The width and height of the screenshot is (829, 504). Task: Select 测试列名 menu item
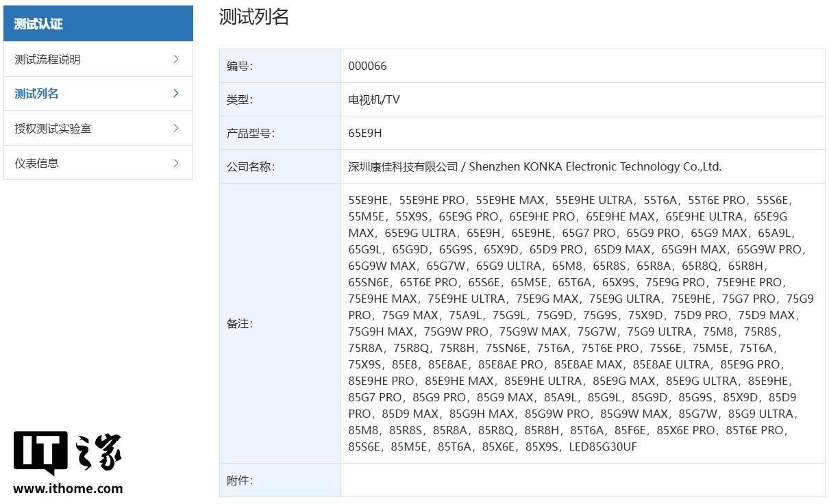[x=98, y=93]
